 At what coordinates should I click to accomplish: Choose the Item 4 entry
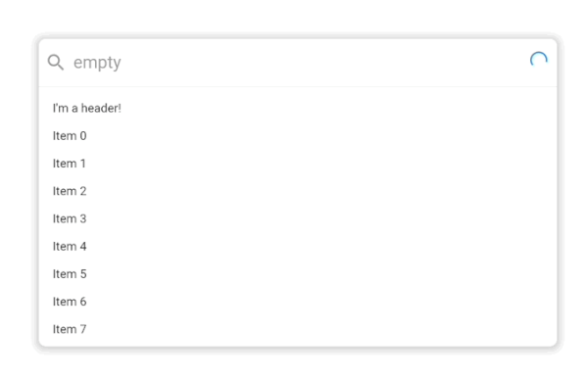point(298,247)
